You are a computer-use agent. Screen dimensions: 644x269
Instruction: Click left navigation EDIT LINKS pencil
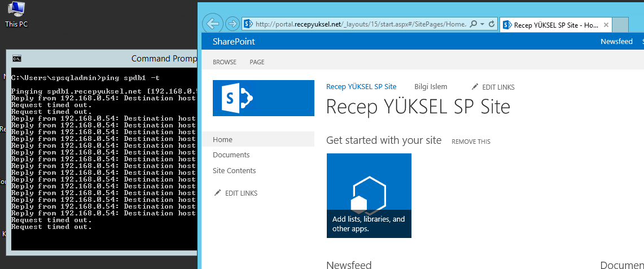pos(218,193)
